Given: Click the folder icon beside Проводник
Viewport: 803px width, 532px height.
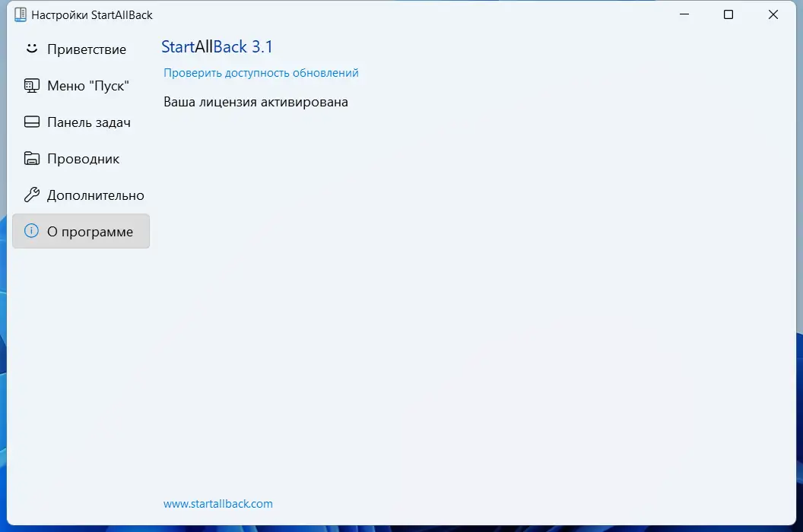Looking at the screenshot, I should coord(30,158).
